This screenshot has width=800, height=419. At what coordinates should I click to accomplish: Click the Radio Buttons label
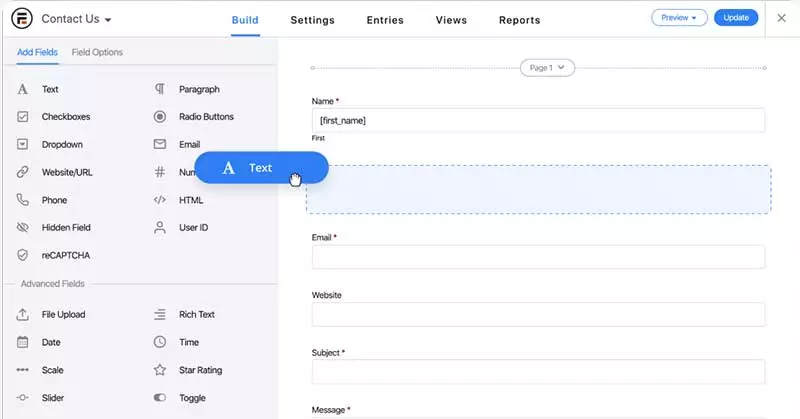pyautogui.click(x=206, y=117)
